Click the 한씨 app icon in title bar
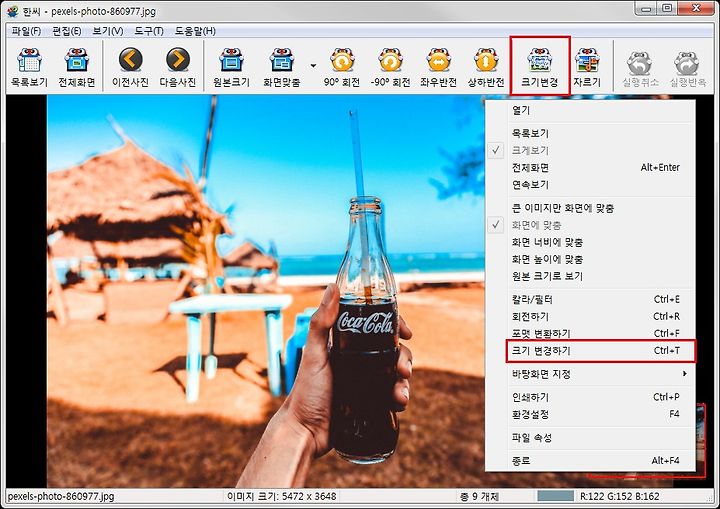The height and width of the screenshot is (509, 720). coord(13,11)
